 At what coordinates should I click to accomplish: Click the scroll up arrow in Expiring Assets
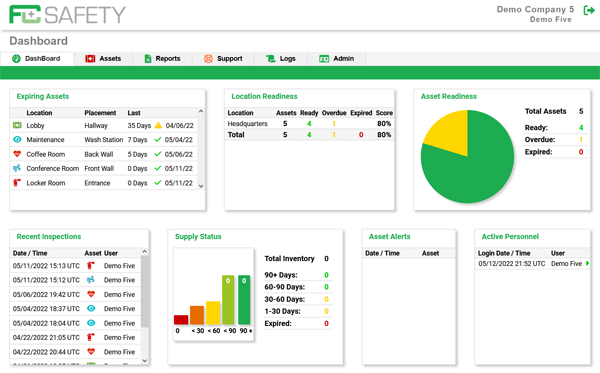click(x=201, y=111)
